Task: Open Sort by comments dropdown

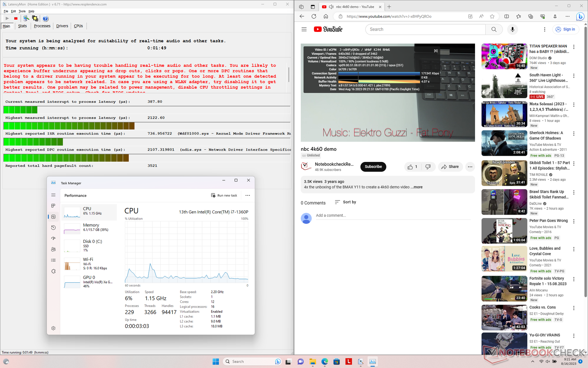Action: (345, 202)
